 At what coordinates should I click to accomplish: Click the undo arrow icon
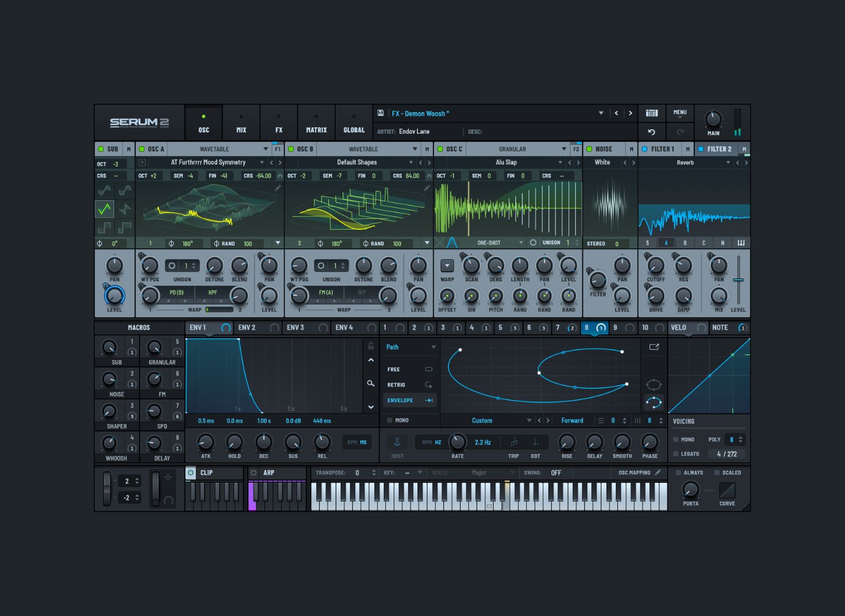(652, 132)
